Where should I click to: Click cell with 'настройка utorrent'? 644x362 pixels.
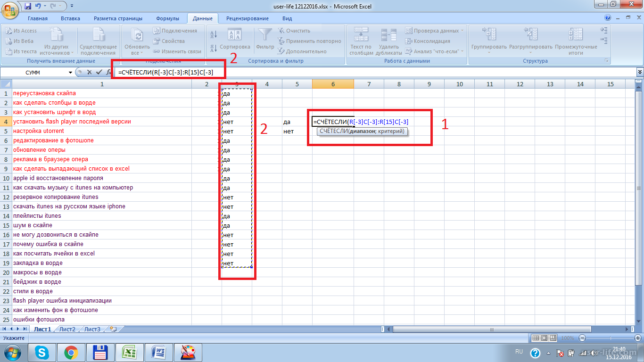point(101,131)
